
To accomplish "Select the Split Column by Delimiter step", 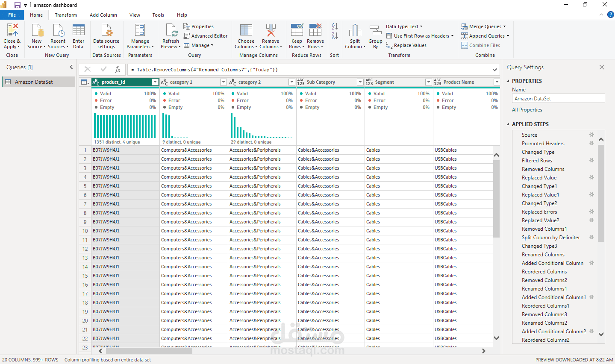I will pos(550,238).
